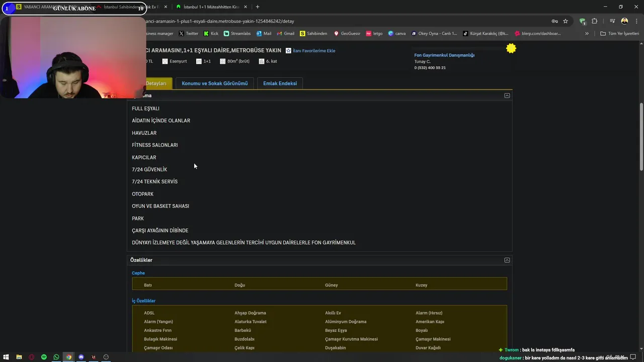Click Kuzey under Cephe
The width and height of the screenshot is (644, 362).
click(x=422, y=285)
